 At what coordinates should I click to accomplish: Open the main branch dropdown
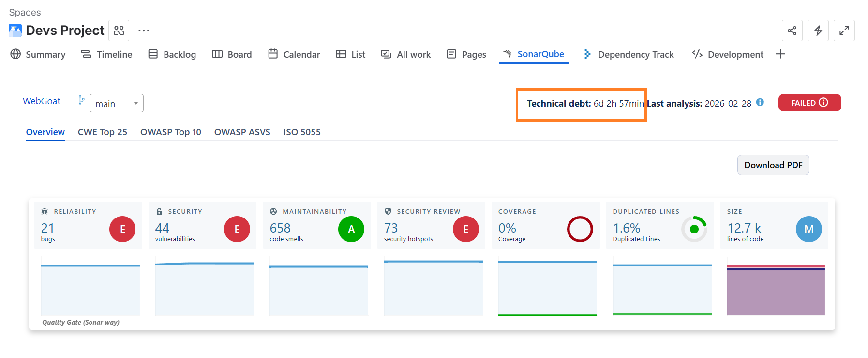tap(117, 103)
